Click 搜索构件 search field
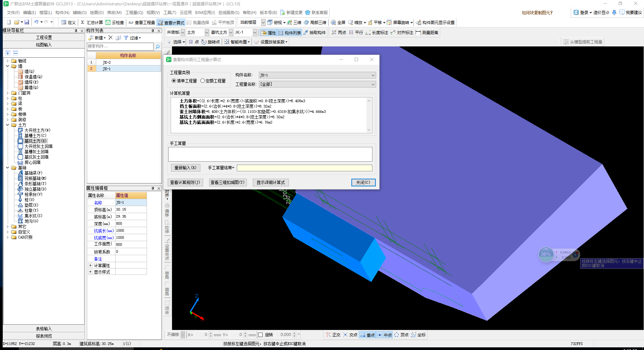 [x=120, y=46]
